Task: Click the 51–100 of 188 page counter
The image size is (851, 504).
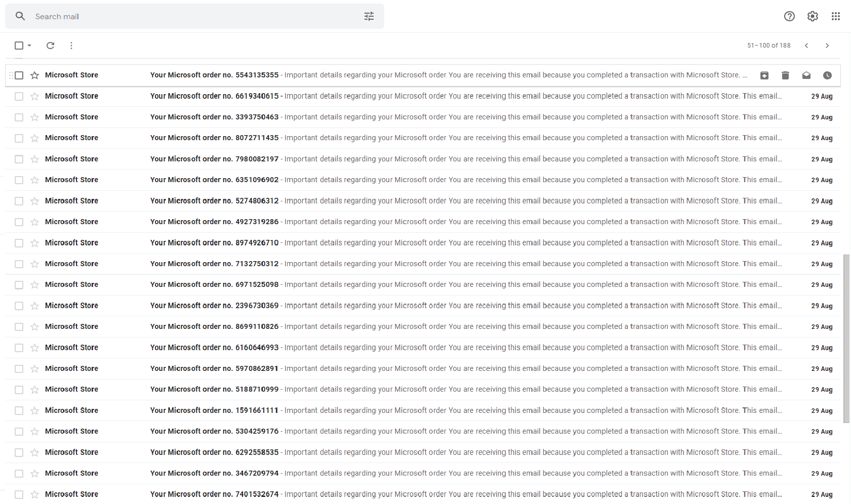Action: 769,46
